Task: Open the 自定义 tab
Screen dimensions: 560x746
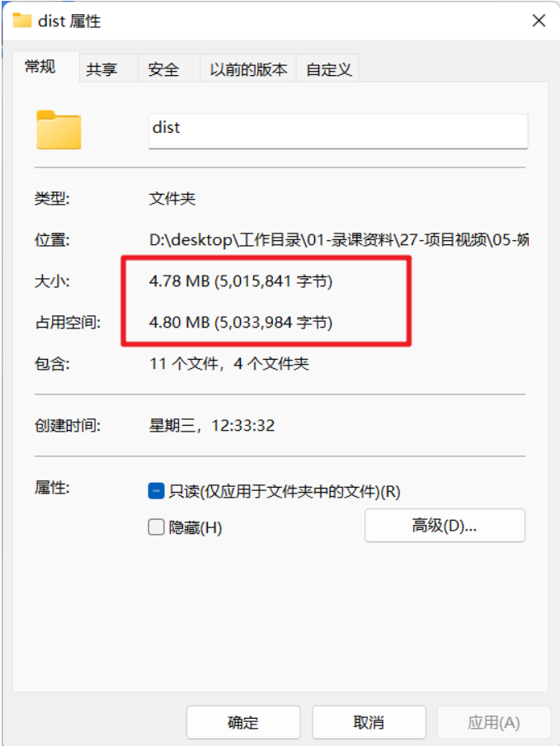Action: tap(328, 69)
